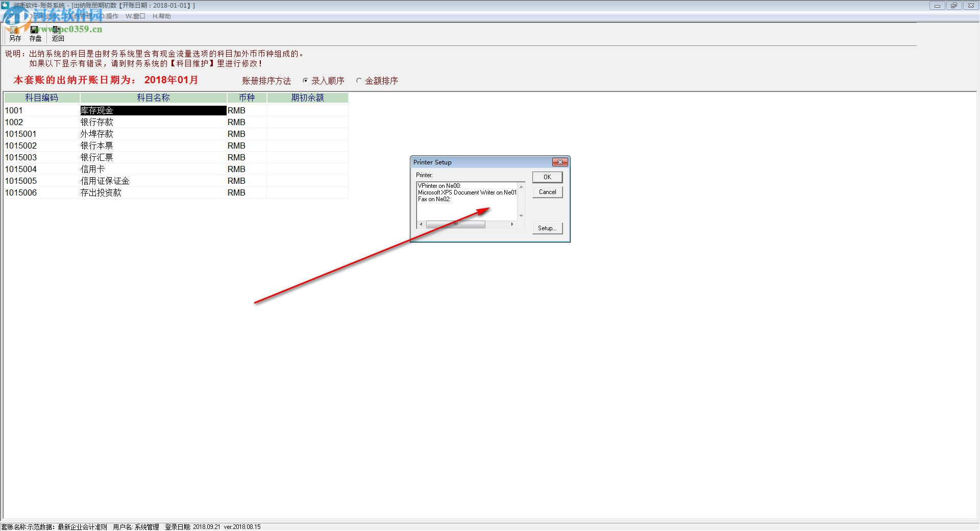
Task: Restore down the main application window
Action: coord(953,6)
